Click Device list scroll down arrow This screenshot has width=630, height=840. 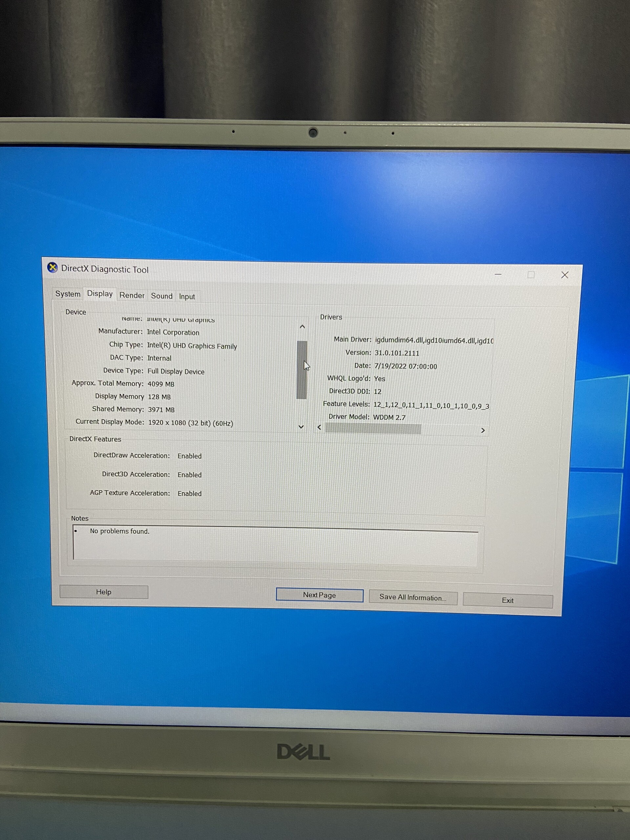point(301,427)
